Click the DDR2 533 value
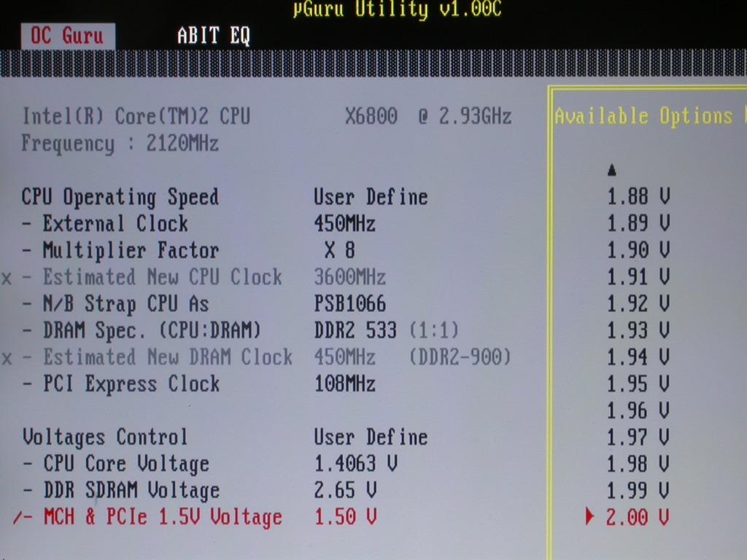Image resolution: width=747 pixels, height=560 pixels. click(x=355, y=330)
